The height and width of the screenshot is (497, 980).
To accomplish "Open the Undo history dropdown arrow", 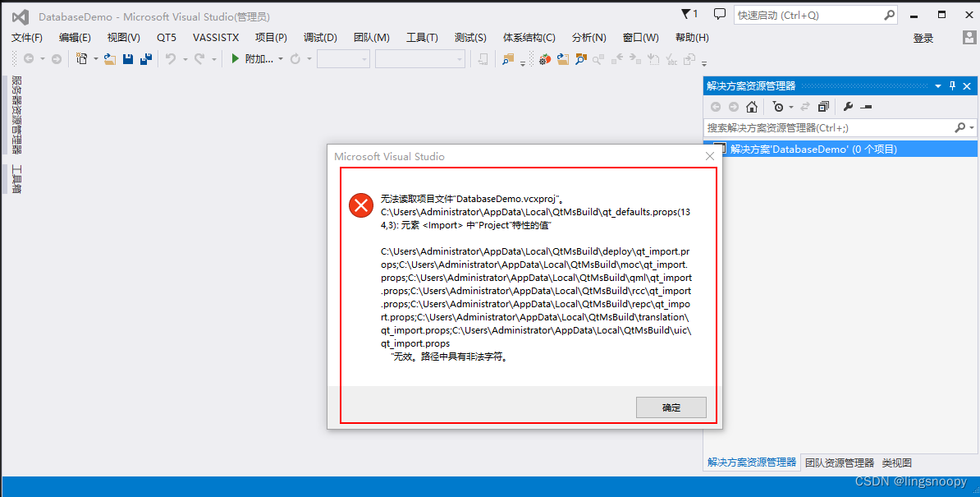I will pos(185,59).
